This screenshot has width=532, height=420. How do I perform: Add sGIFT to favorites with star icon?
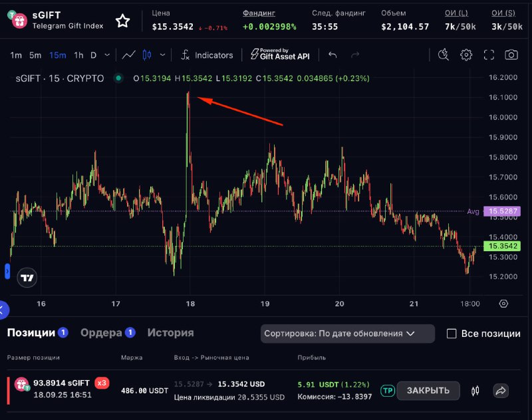(122, 21)
